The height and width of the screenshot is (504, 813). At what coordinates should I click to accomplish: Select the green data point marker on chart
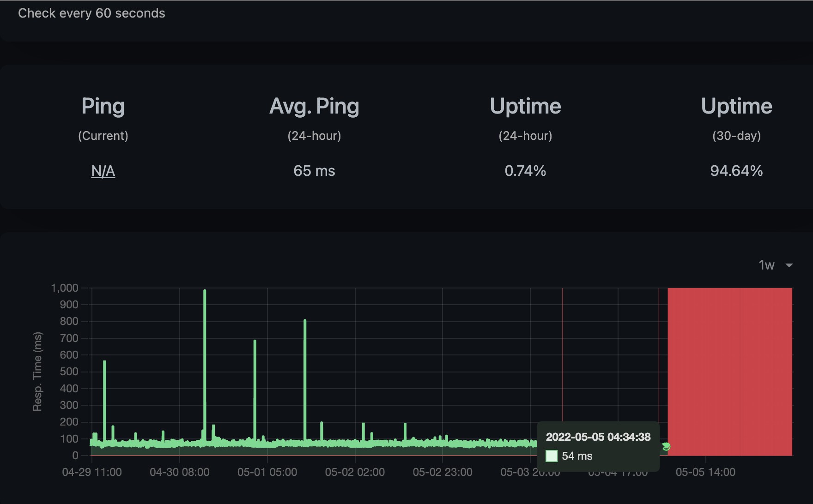[x=666, y=446]
